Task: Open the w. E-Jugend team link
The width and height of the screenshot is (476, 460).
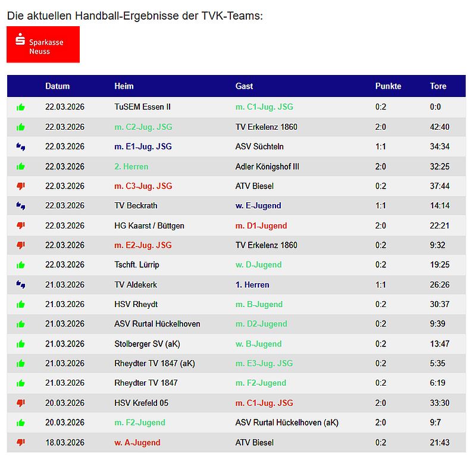Action: (x=258, y=206)
